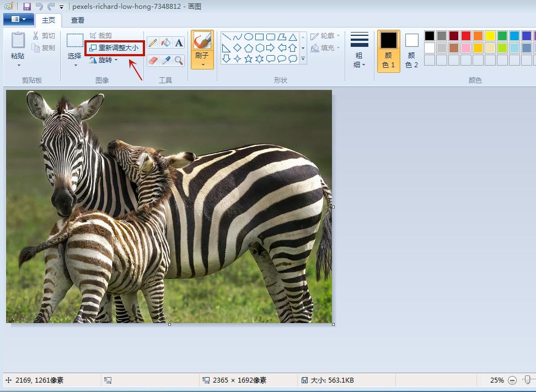
Task: Click the zoom out minus button
Action: click(x=512, y=380)
